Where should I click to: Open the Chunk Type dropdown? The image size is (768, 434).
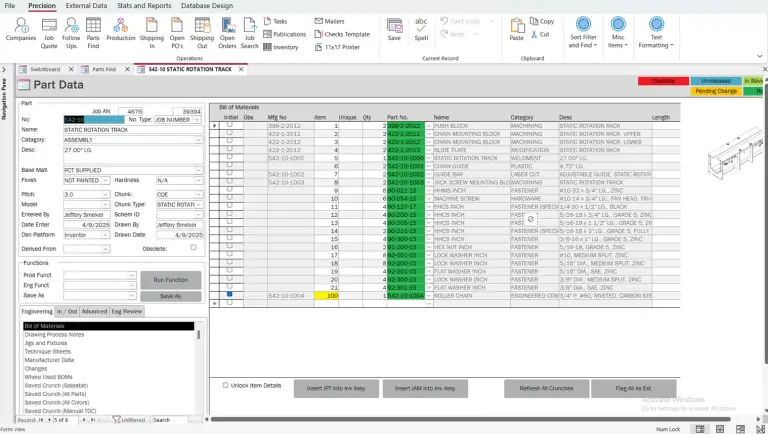click(x=198, y=205)
